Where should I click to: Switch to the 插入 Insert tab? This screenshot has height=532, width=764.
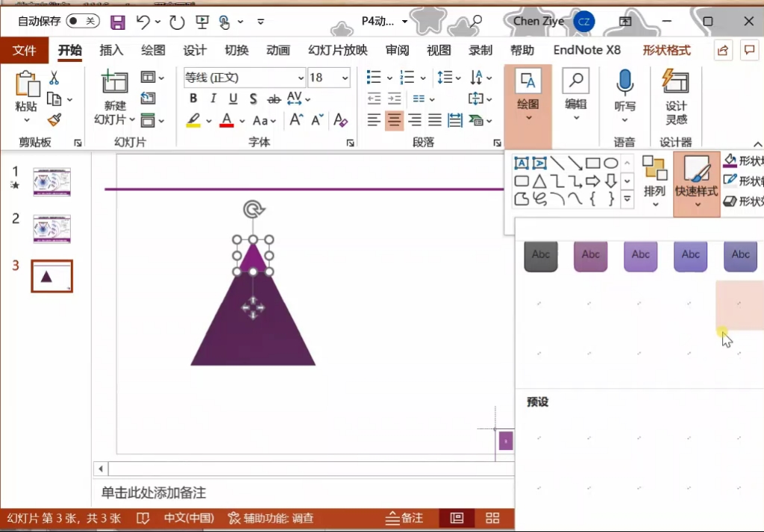pyautogui.click(x=110, y=50)
